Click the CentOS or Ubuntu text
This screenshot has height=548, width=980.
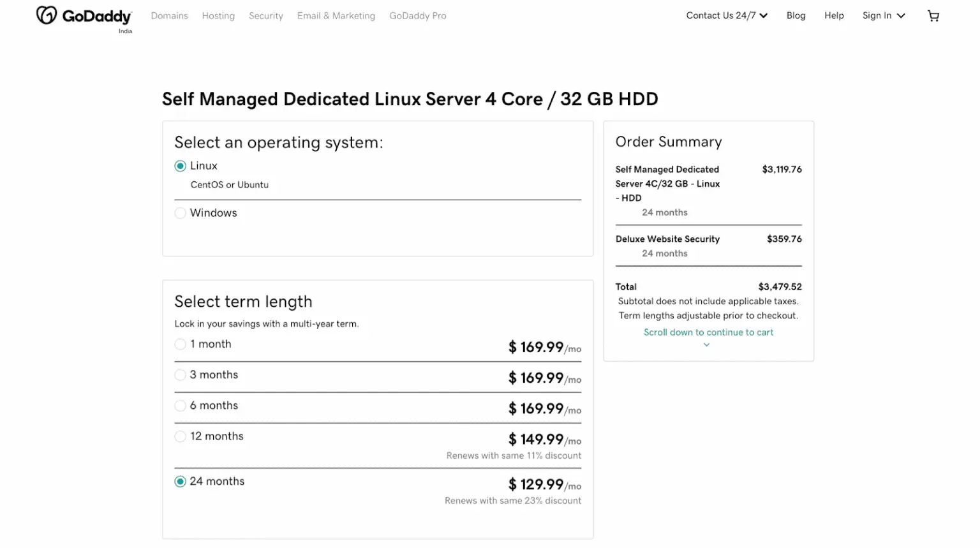pos(230,185)
